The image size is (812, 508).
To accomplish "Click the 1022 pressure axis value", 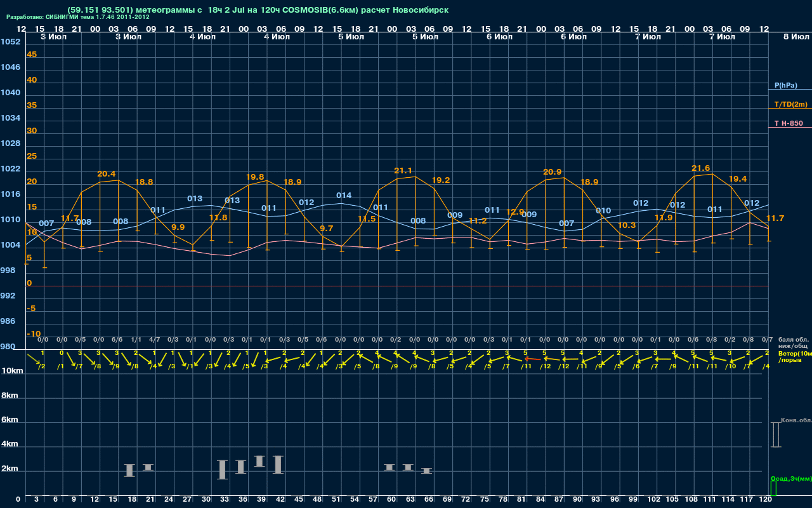I will [10, 169].
